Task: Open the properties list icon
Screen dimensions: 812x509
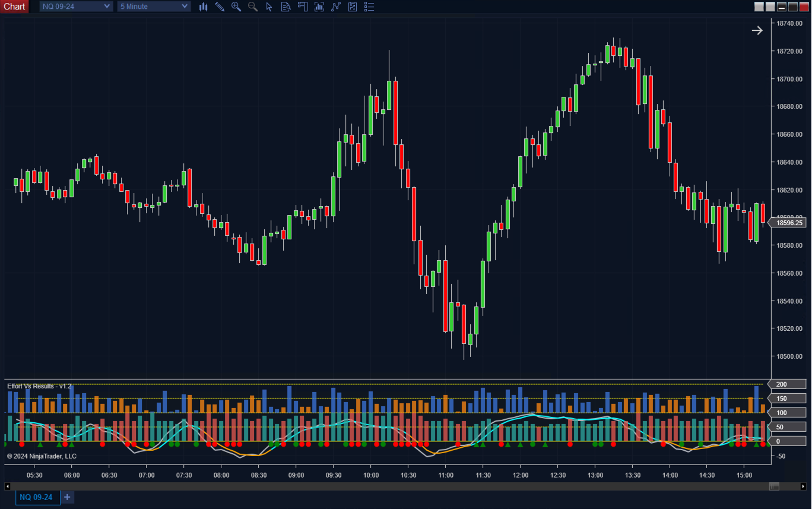Action: coord(369,7)
